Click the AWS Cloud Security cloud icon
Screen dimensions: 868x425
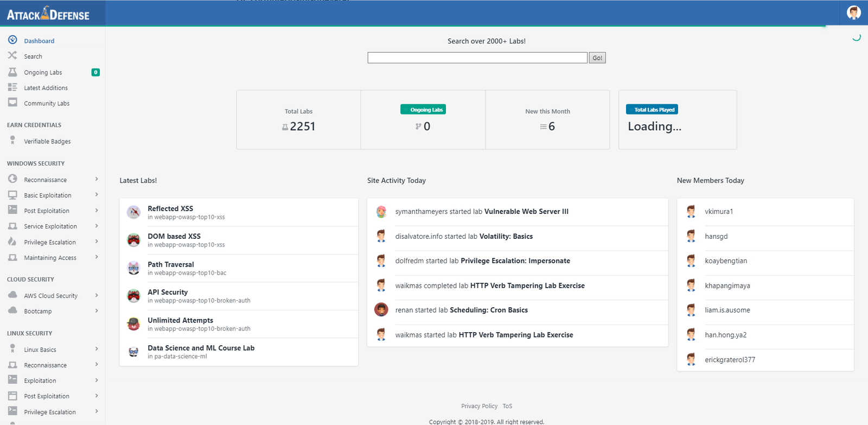12,295
